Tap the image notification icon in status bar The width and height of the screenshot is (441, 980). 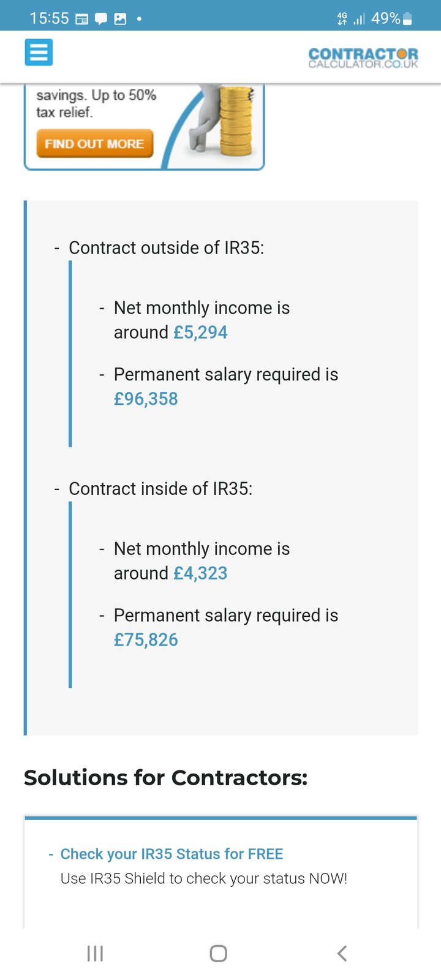coord(120,19)
